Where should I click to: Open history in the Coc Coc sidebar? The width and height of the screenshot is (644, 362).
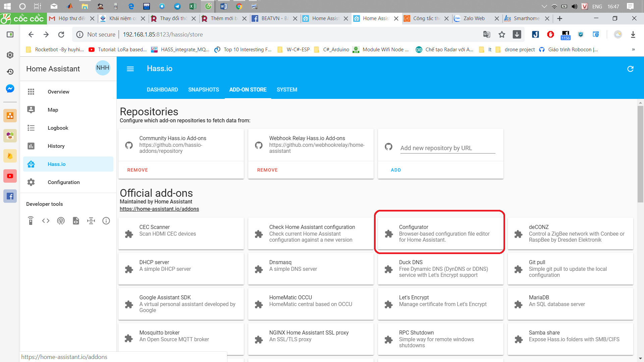click(10, 71)
